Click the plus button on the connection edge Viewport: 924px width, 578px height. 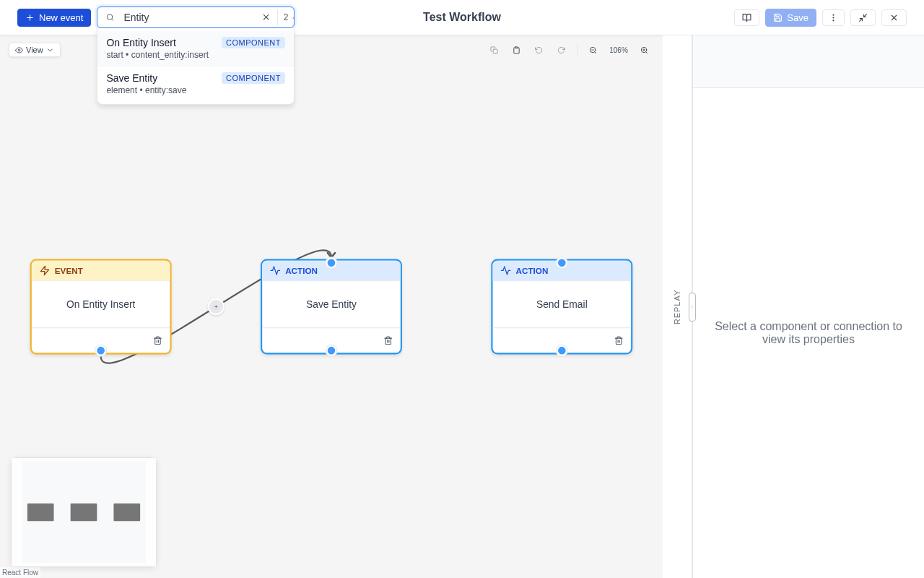(216, 307)
